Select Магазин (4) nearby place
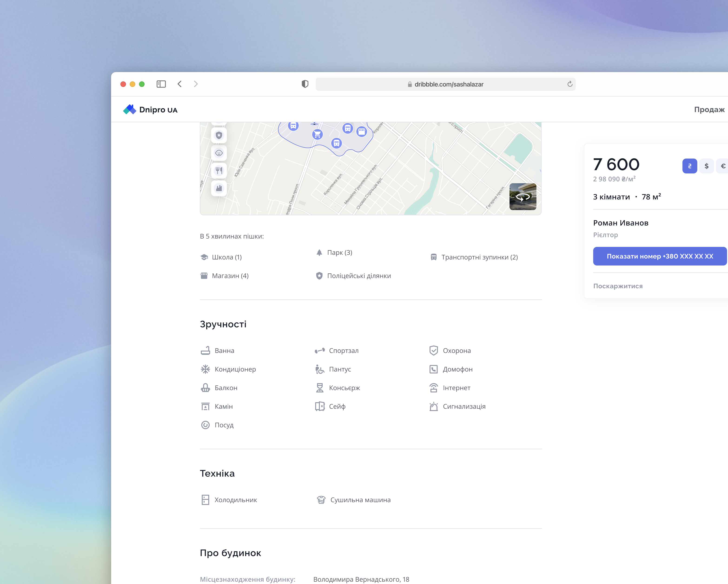728x584 pixels. point(225,276)
